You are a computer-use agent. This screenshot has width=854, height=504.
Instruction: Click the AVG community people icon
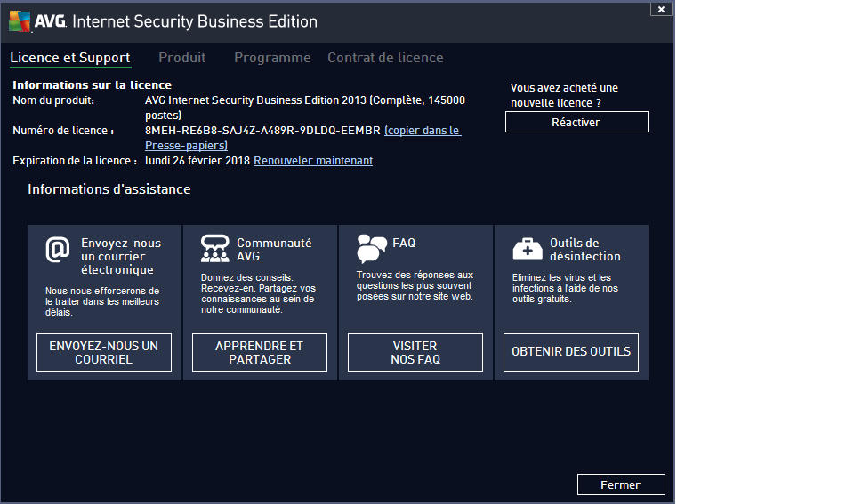coord(215,249)
